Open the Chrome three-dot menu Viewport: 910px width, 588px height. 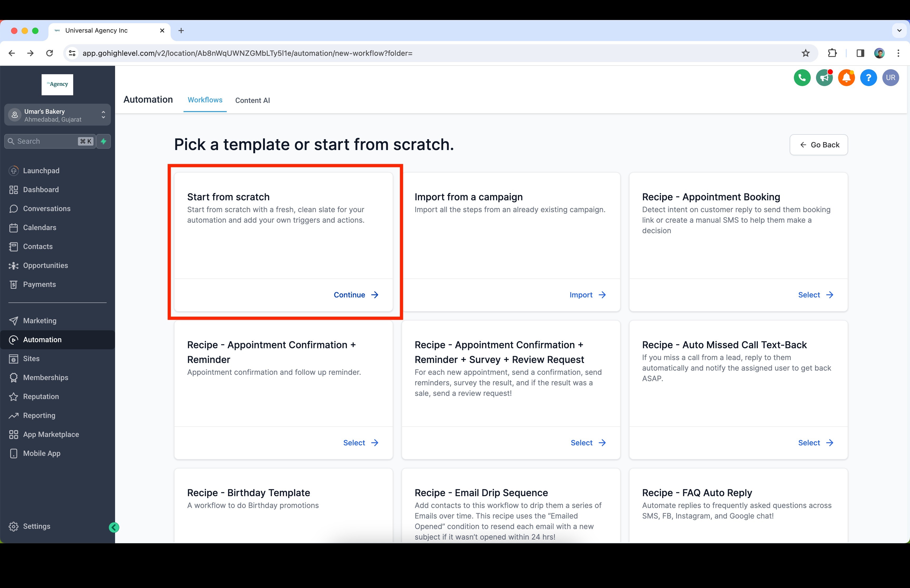coord(898,53)
